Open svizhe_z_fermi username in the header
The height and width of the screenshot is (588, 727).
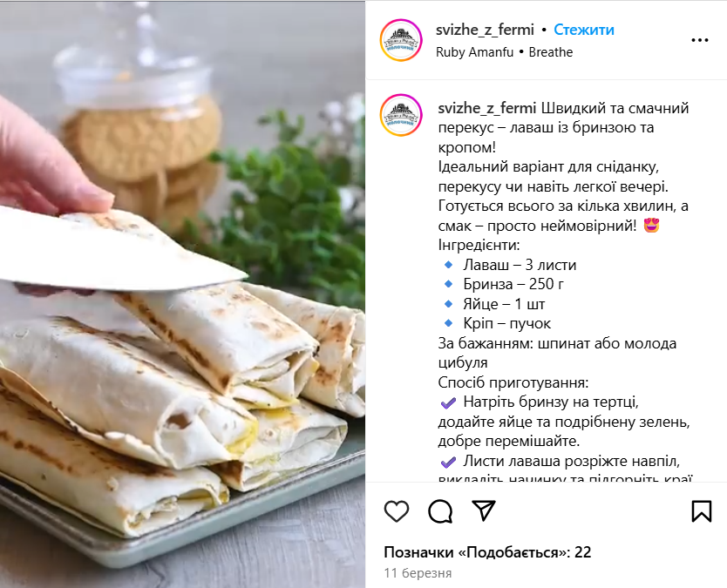[x=485, y=30]
